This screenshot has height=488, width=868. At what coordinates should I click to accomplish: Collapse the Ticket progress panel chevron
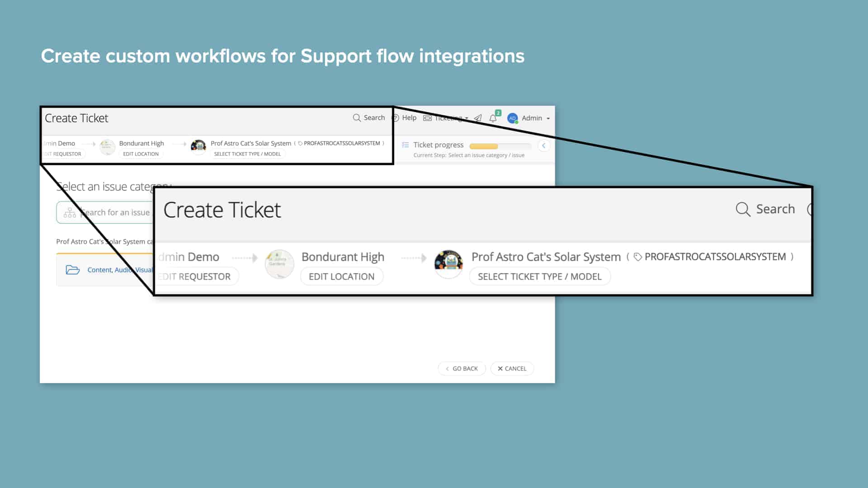(x=544, y=145)
